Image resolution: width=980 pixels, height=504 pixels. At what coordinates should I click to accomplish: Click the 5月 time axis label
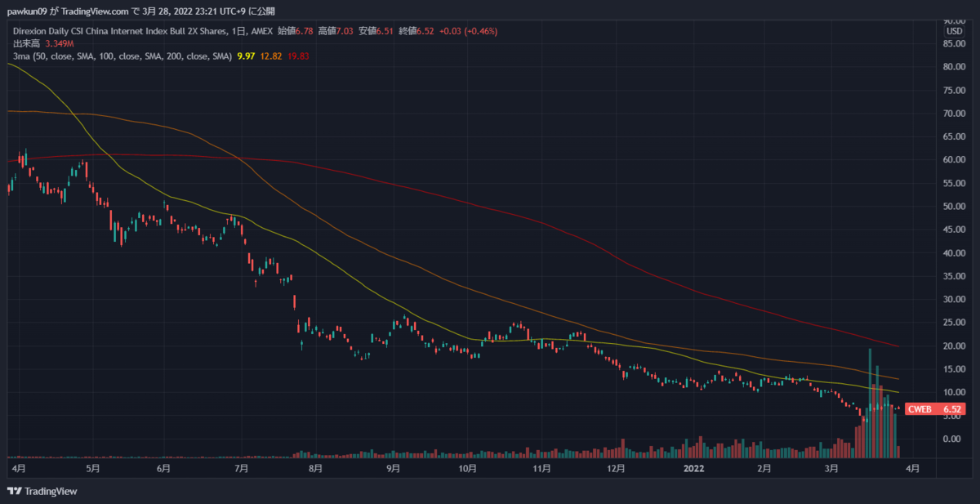click(92, 469)
